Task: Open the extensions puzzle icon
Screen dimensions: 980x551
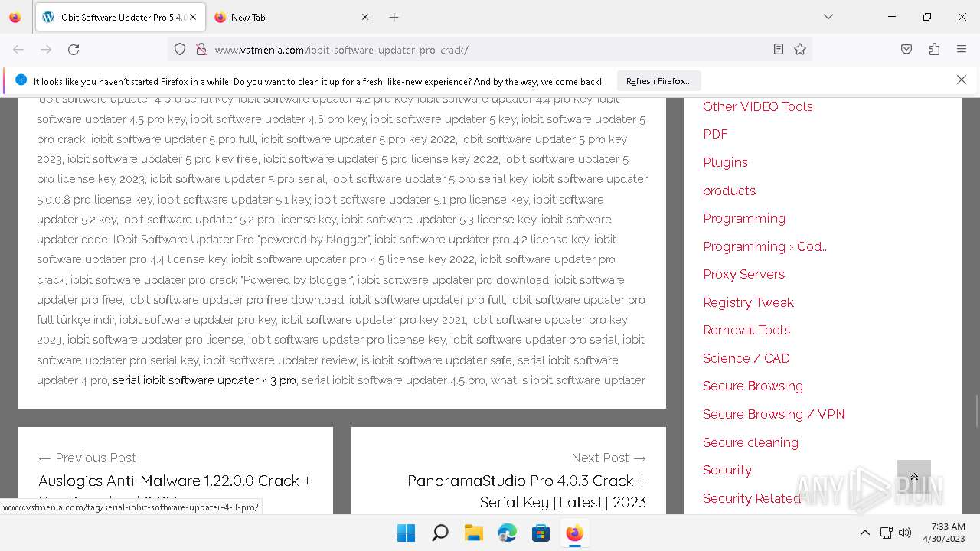Action: tap(934, 49)
